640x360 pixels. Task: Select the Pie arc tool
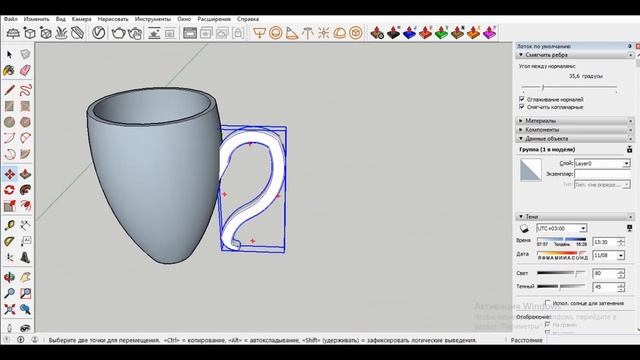point(25,154)
